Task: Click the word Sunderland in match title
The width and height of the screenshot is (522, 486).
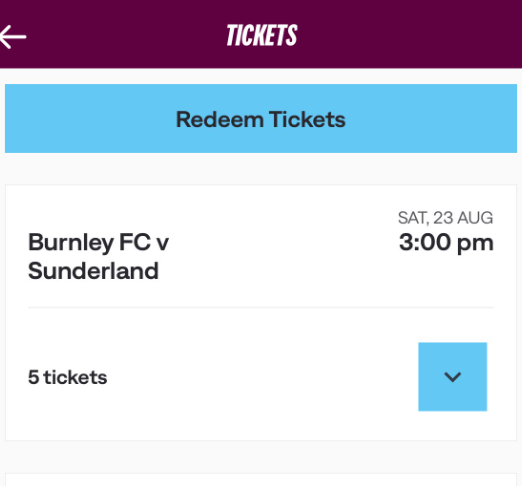Action: tap(93, 271)
